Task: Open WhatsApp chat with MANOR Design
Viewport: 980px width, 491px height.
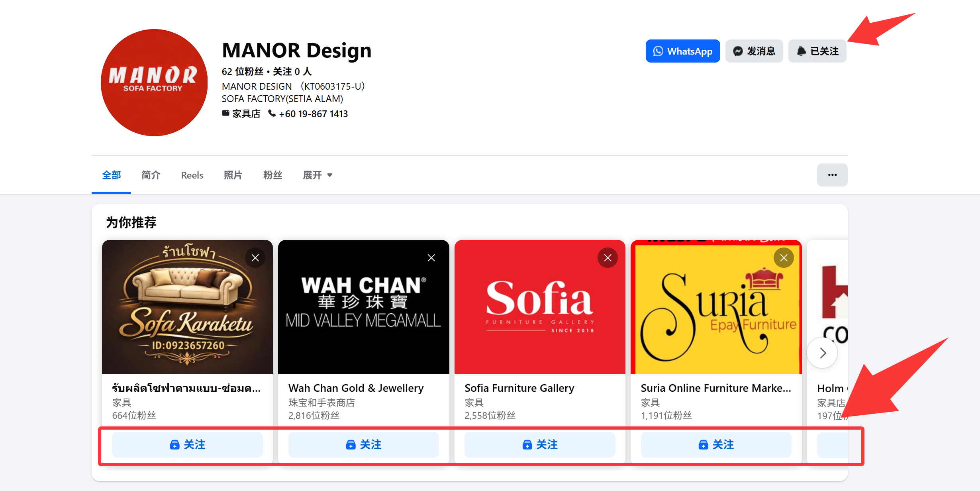Action: pyautogui.click(x=682, y=51)
